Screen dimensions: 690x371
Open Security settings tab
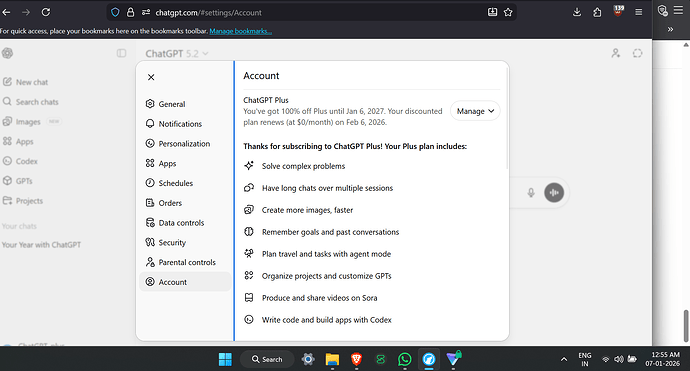[x=185, y=242]
